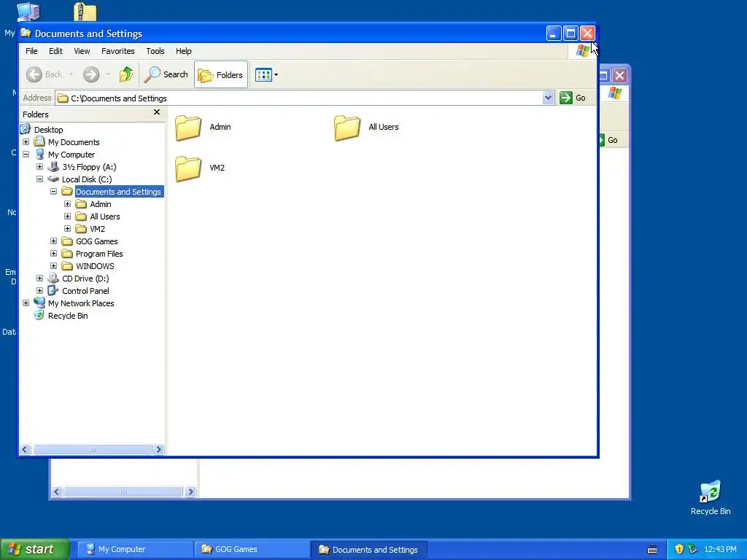
Task: Open the Edit menu
Action: pyautogui.click(x=55, y=51)
